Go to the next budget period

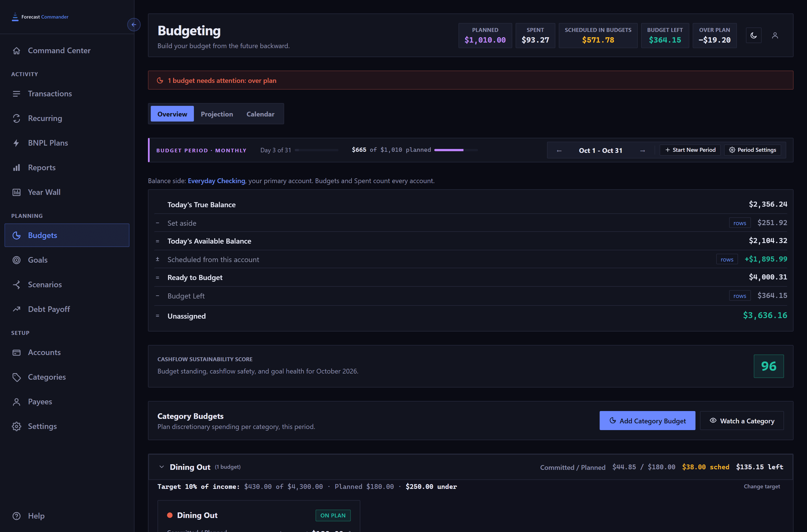642,150
